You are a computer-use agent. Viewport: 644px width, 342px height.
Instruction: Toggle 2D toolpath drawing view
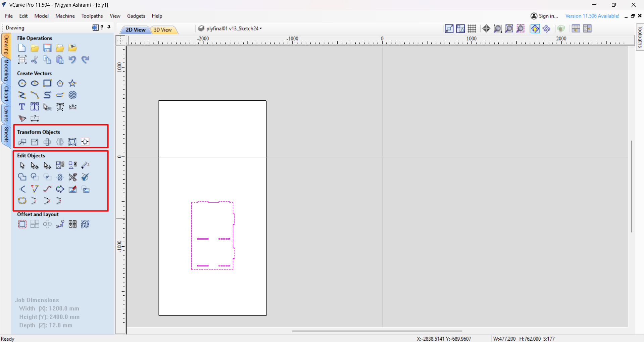pyautogui.click(x=535, y=29)
